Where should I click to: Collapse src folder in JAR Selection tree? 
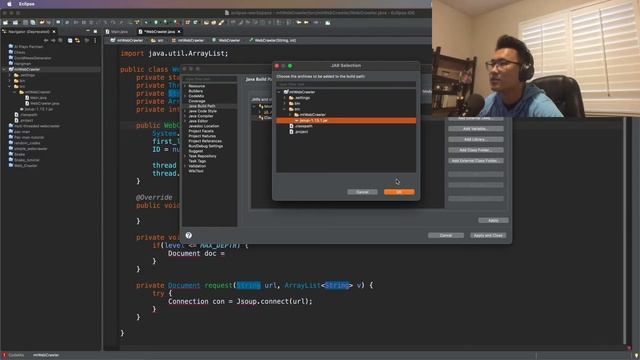pos(285,109)
